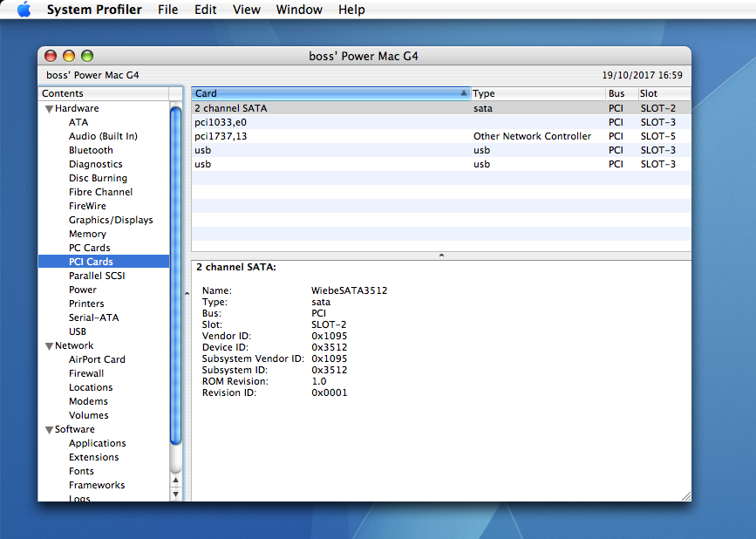756x539 pixels.
Task: Open the Help menu
Action: point(351,10)
